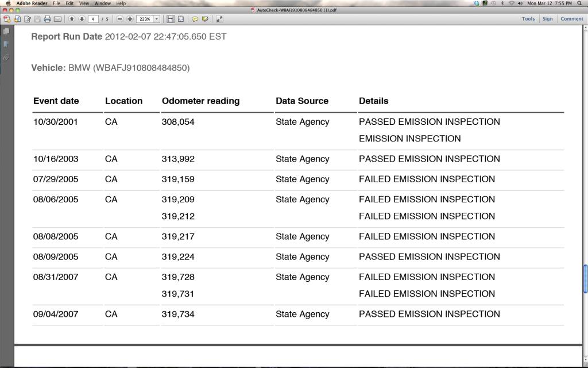588x368 pixels.
Task: Click the Event date column header
Action: coord(56,101)
